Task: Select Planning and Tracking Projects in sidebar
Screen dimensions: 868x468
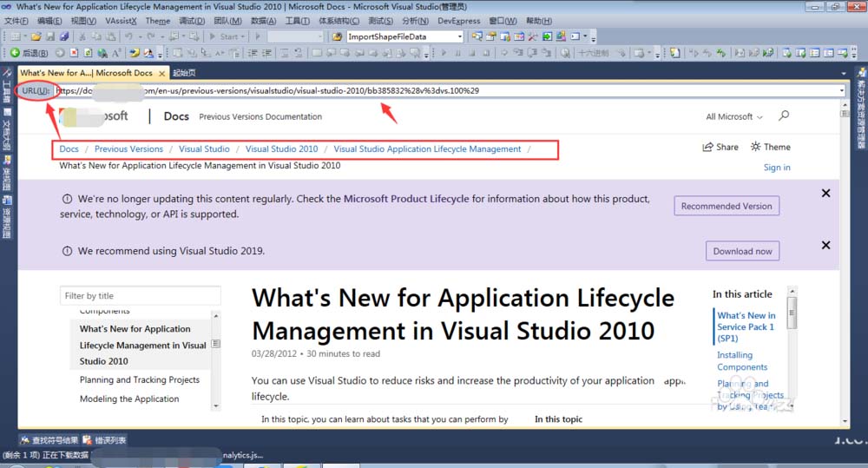Action: (x=139, y=380)
